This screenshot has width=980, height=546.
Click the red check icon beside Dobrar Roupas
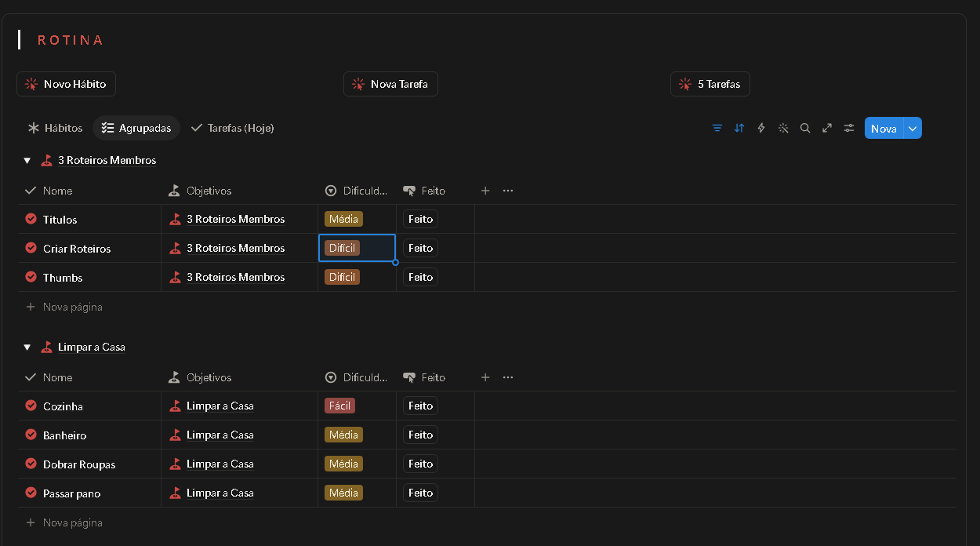click(31, 464)
